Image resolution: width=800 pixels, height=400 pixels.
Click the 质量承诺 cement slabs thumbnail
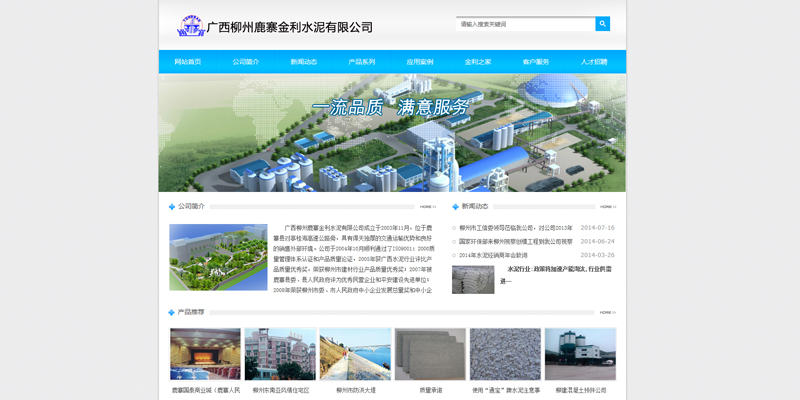430,354
